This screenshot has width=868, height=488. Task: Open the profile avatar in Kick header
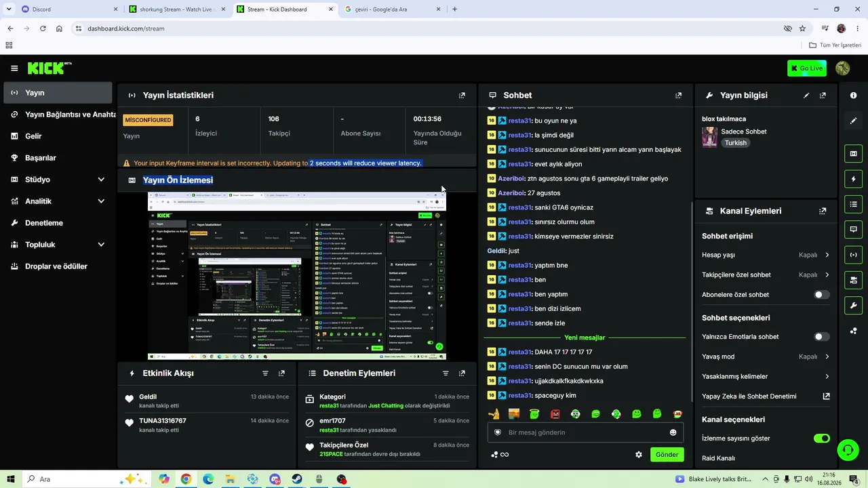pyautogui.click(x=843, y=68)
